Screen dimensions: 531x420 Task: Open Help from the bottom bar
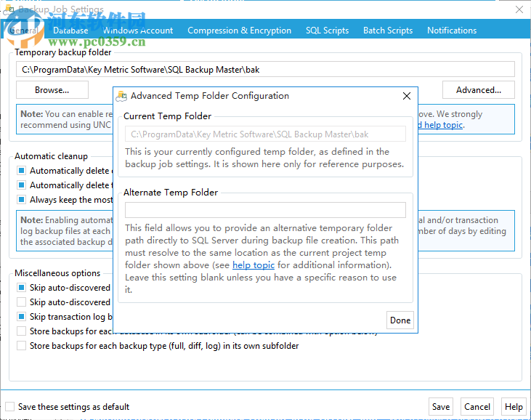[x=514, y=406]
